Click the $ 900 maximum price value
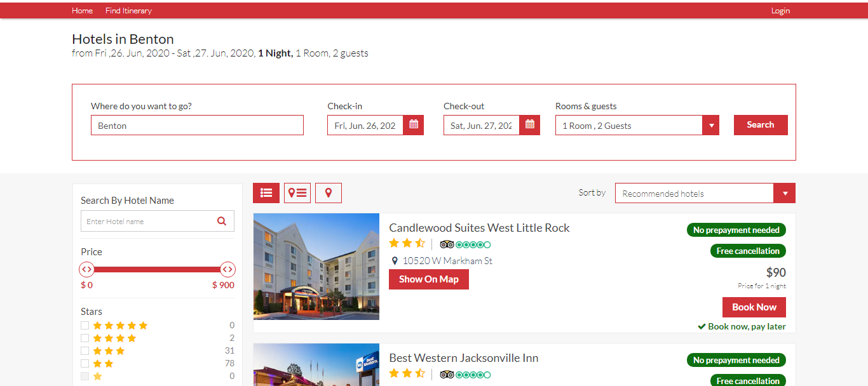This screenshot has width=868, height=386. click(x=223, y=285)
